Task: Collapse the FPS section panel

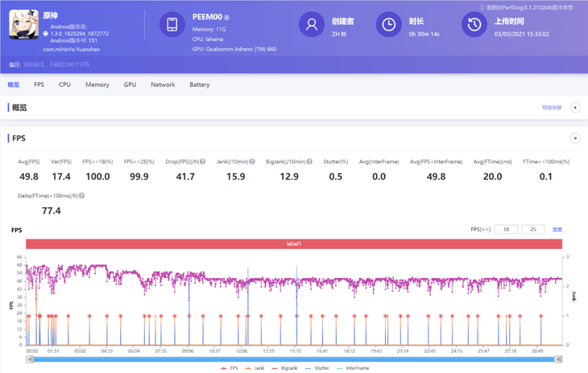Action: click(x=575, y=139)
